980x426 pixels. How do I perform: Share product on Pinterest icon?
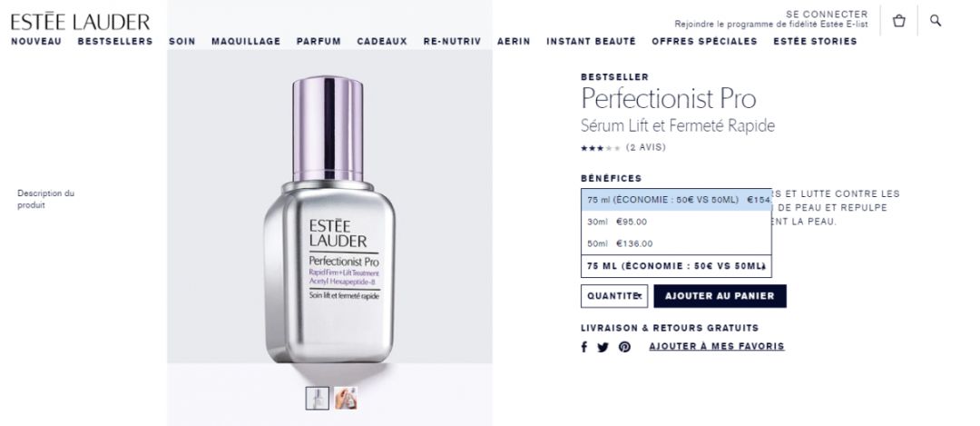point(624,347)
